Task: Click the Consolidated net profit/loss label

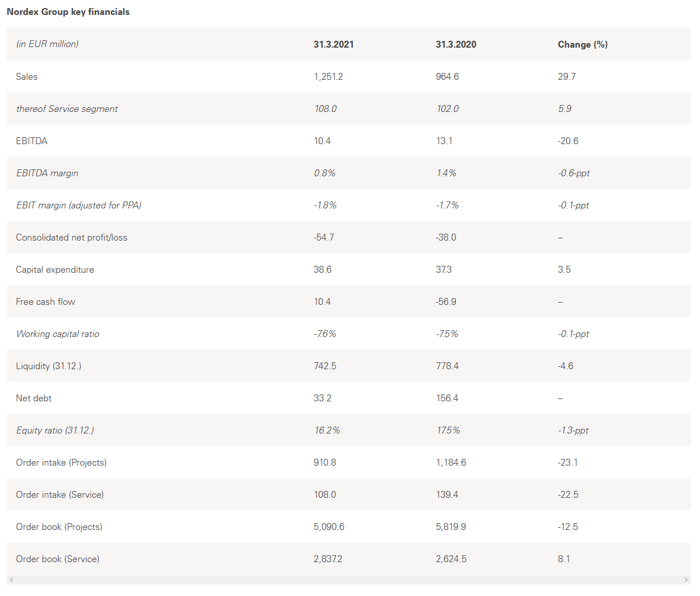Action: pos(72,237)
